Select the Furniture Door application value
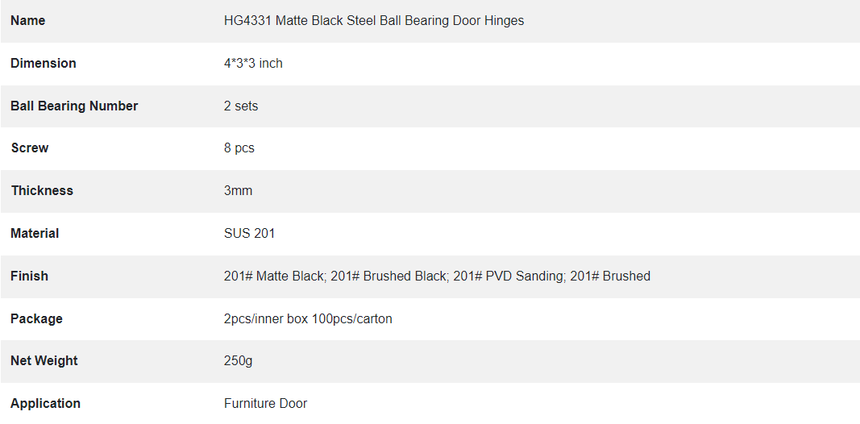The height and width of the screenshot is (424, 860). (x=265, y=404)
